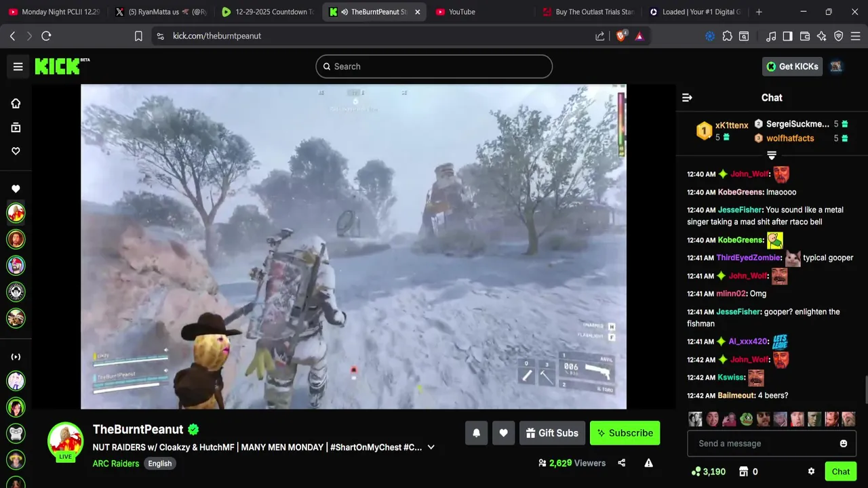Switch to the Monday Night PCLII tab

[54, 12]
